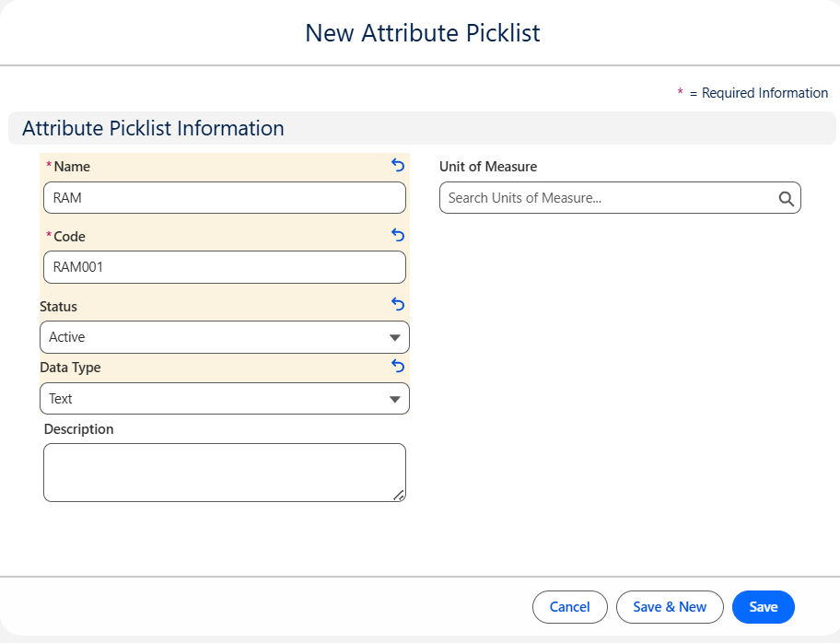This screenshot has height=643, width=840.
Task: Click the Data Type label text
Action: click(x=70, y=368)
